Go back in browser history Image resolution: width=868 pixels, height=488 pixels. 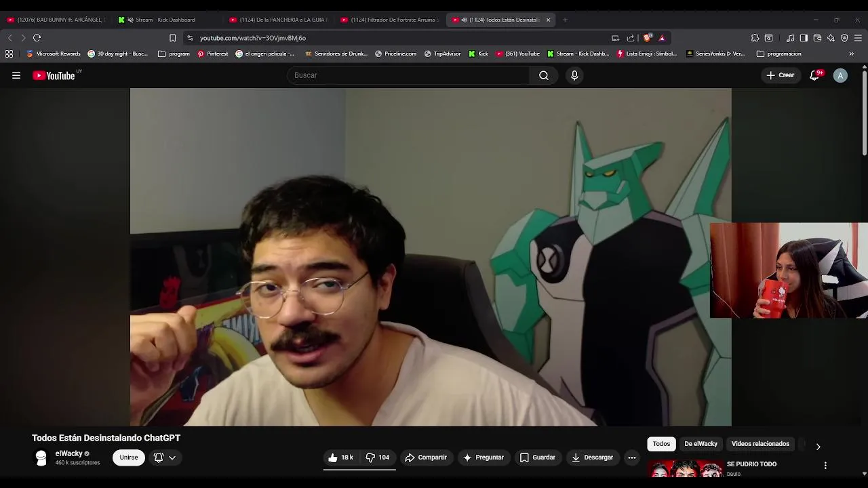[x=9, y=38]
